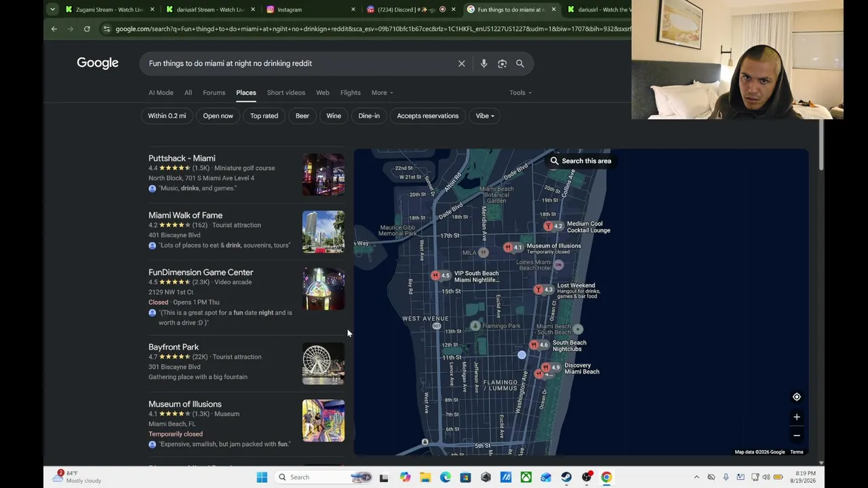Expand the Vibe filter dropdown
This screenshot has height=488, width=868.
484,116
